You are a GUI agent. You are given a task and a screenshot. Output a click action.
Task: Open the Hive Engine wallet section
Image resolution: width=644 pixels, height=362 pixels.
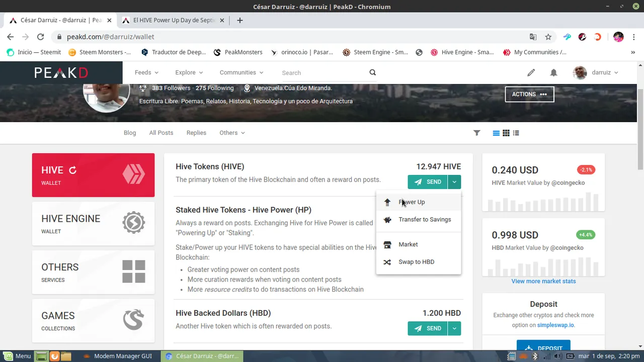[93, 223]
